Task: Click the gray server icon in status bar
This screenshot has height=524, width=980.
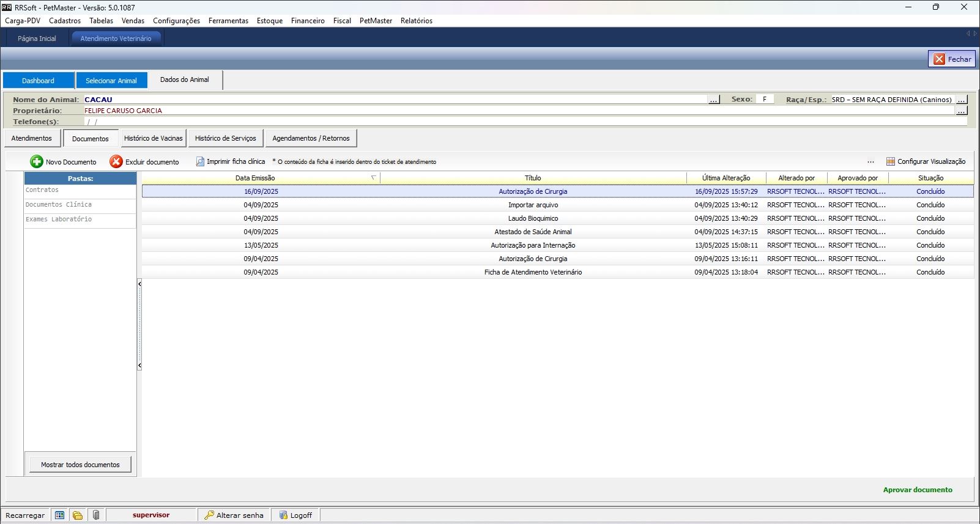Action: pyautogui.click(x=96, y=515)
